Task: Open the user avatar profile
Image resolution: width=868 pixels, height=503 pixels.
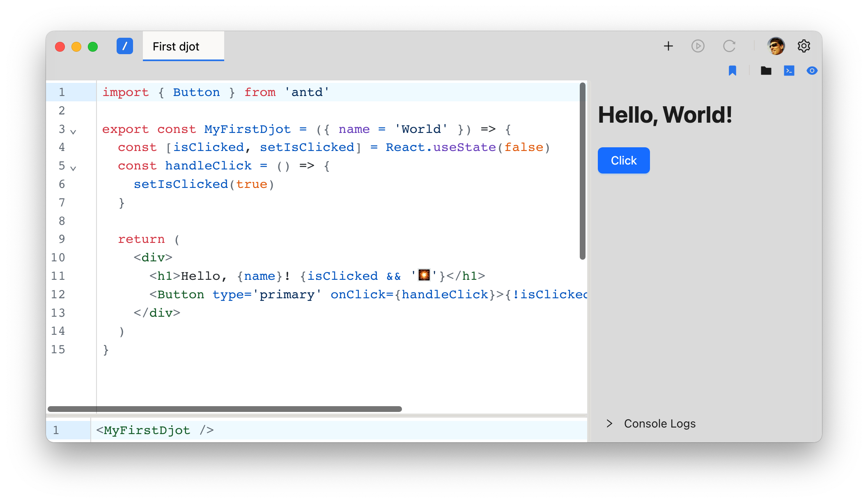Action: pyautogui.click(x=776, y=46)
